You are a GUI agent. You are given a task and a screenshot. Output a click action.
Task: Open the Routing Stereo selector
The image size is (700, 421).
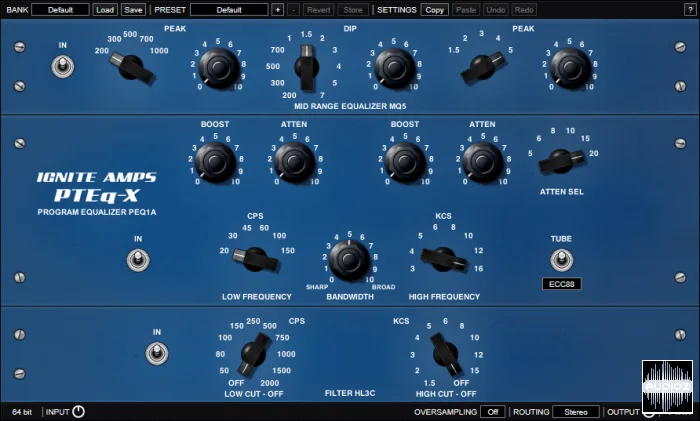coord(576,412)
